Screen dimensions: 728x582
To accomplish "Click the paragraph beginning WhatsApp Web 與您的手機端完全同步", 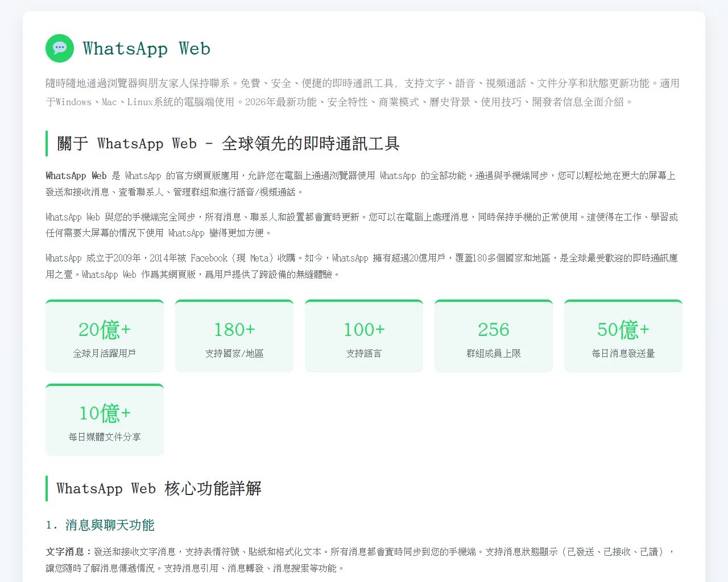I will pyautogui.click(x=362, y=225).
